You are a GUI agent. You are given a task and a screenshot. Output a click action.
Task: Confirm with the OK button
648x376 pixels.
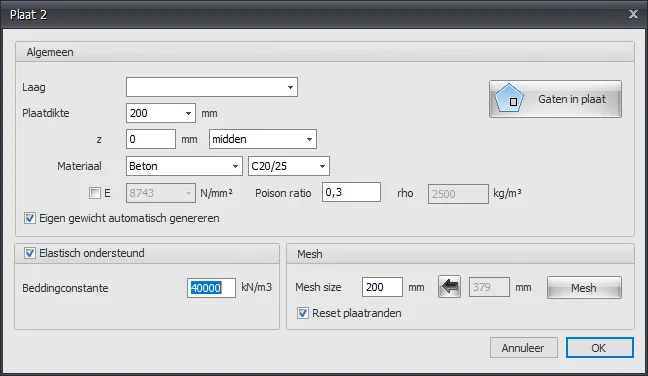coord(599,348)
